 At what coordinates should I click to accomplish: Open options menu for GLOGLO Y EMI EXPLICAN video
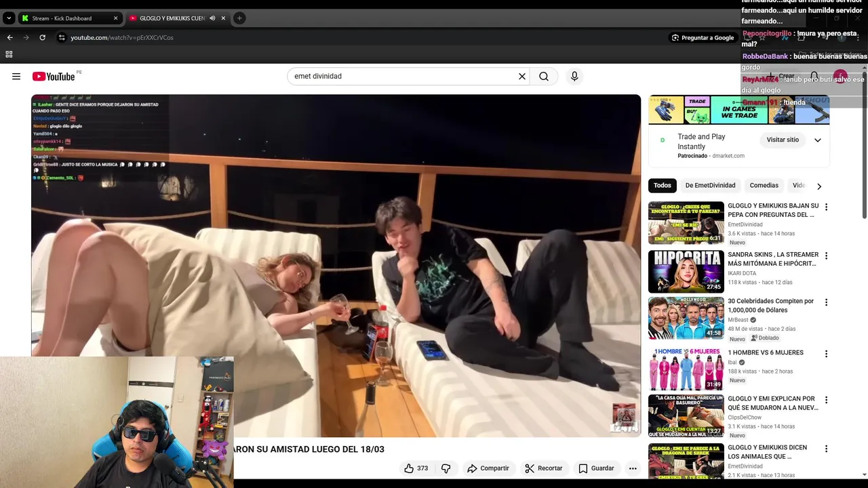coord(826,401)
